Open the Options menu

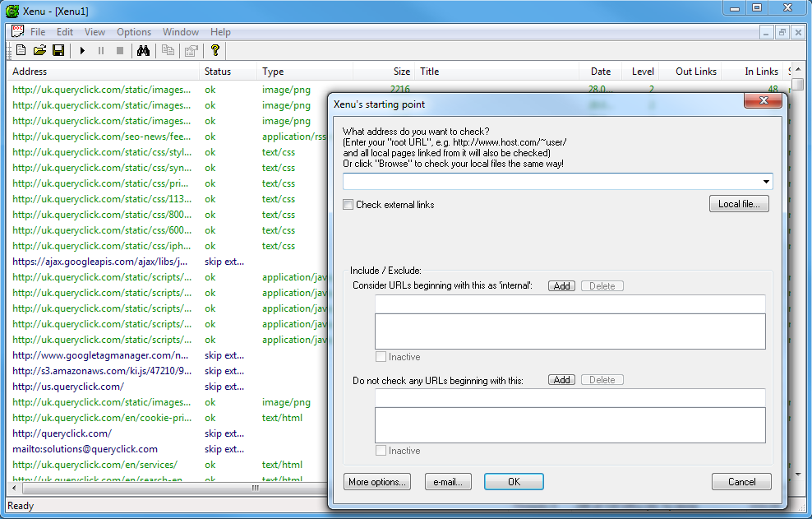click(x=134, y=31)
